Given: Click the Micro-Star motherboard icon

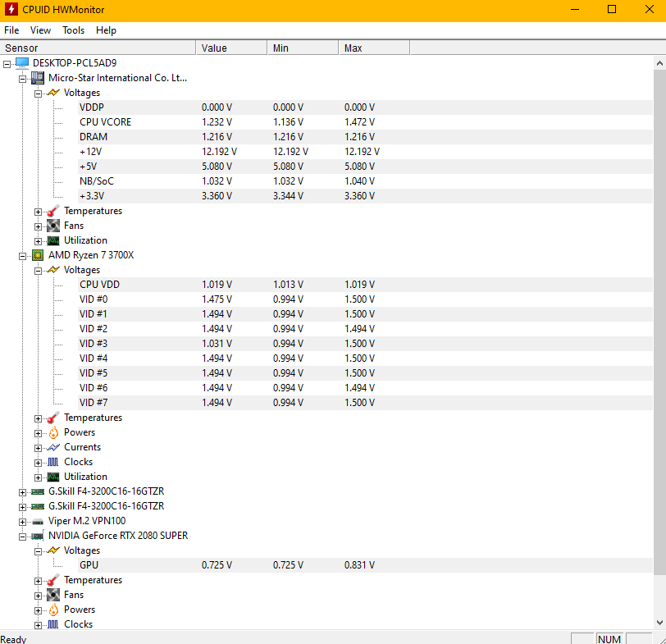Looking at the screenshot, I should click(37, 77).
